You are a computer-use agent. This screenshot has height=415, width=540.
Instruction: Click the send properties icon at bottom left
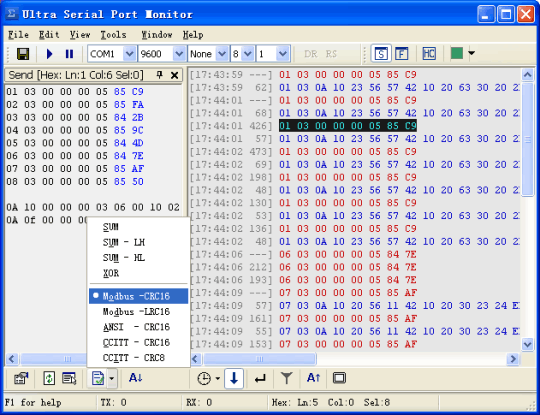[x=21, y=378]
